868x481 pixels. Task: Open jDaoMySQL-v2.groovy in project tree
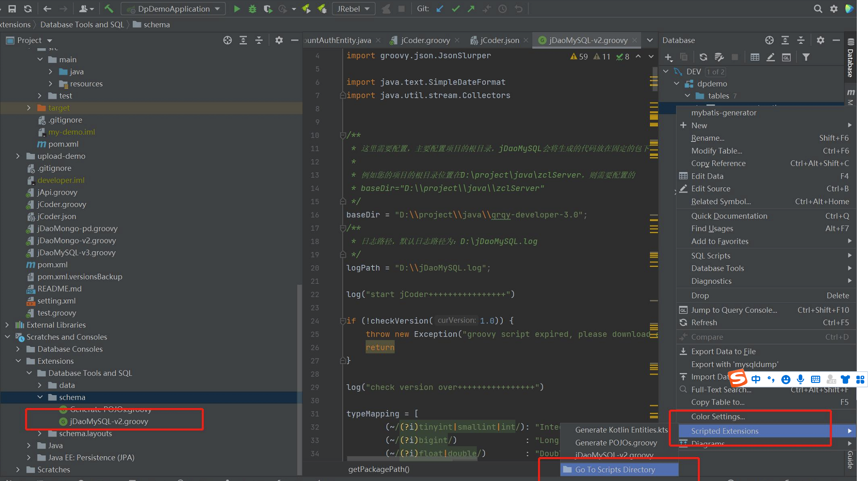coord(109,422)
